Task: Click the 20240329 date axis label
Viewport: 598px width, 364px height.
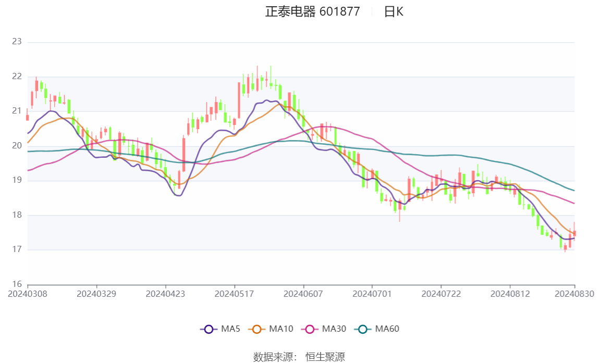Action: point(96,294)
